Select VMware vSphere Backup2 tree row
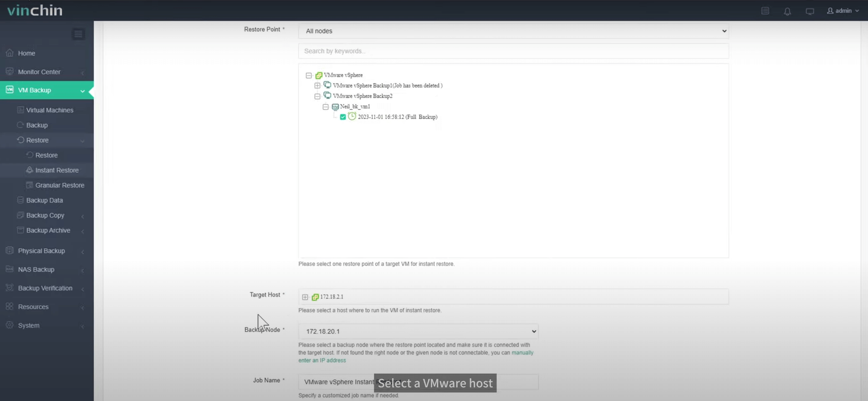Viewport: 868px width, 401px height. tap(363, 96)
